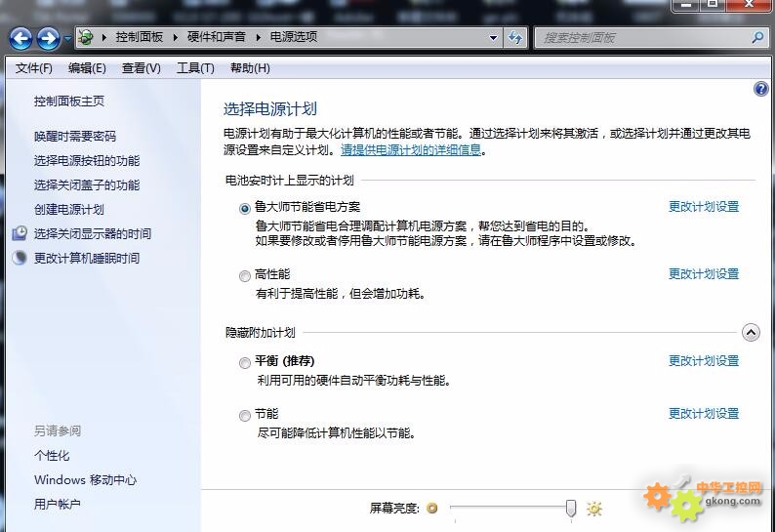Open the 工具(T) menu
This screenshot has height=532, width=775.
[x=196, y=68]
